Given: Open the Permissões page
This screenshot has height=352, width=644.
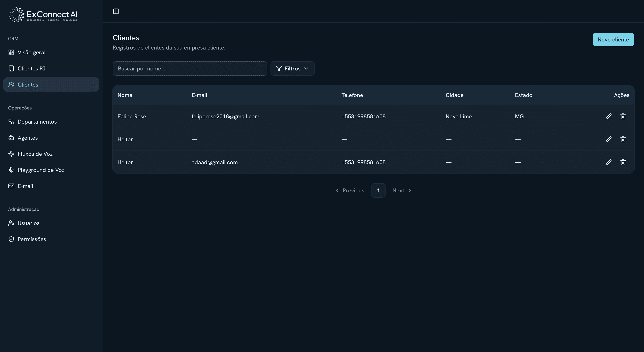Looking at the screenshot, I should [51, 239].
